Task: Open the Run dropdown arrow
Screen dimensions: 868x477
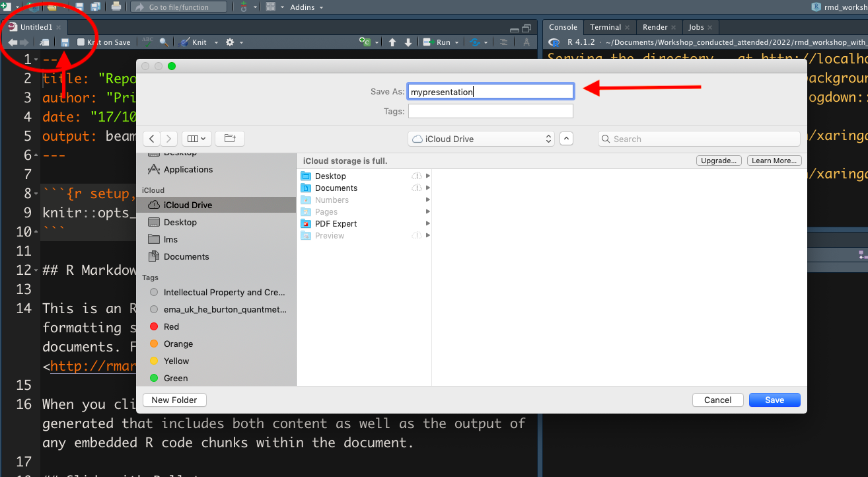Action: coord(457,43)
